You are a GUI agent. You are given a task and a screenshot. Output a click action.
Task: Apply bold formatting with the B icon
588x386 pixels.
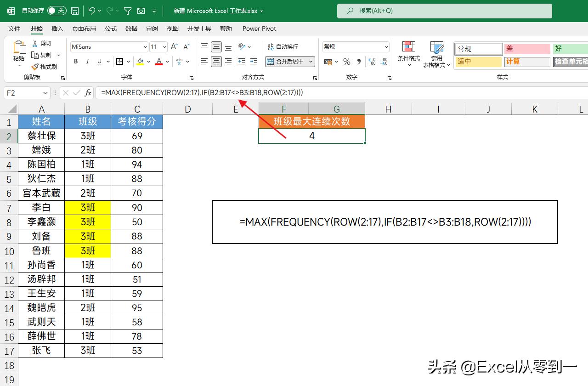(x=75, y=61)
